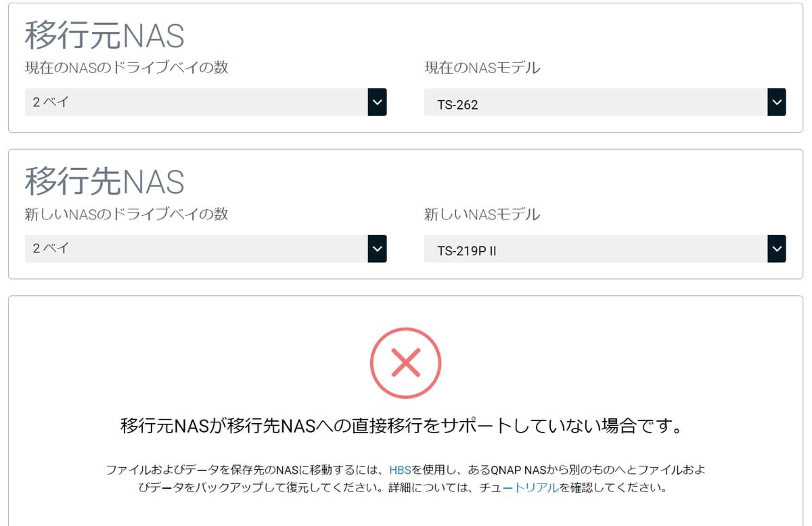Click the arrow on destination drive bay dropdown

click(x=377, y=248)
